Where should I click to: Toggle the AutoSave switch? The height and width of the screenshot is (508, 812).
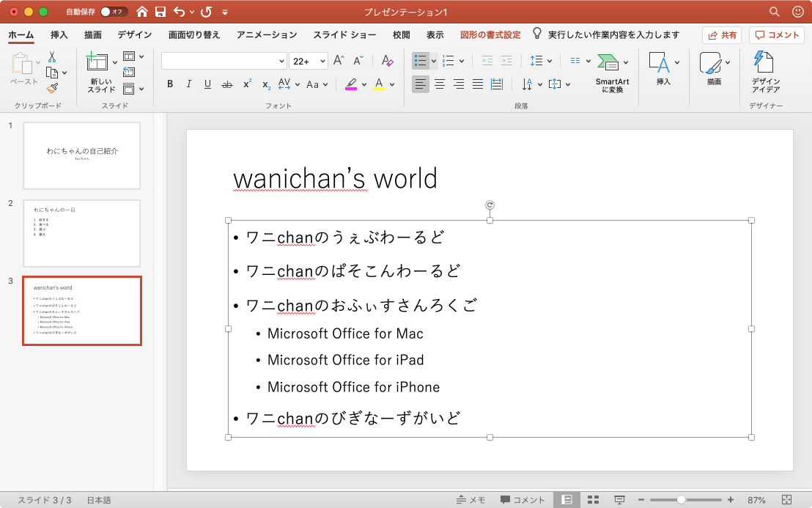114,12
